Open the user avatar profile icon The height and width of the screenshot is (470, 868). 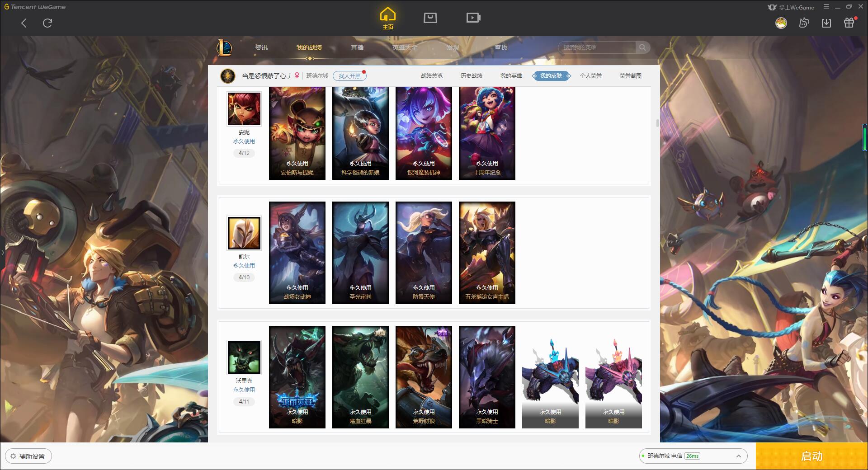click(x=781, y=23)
